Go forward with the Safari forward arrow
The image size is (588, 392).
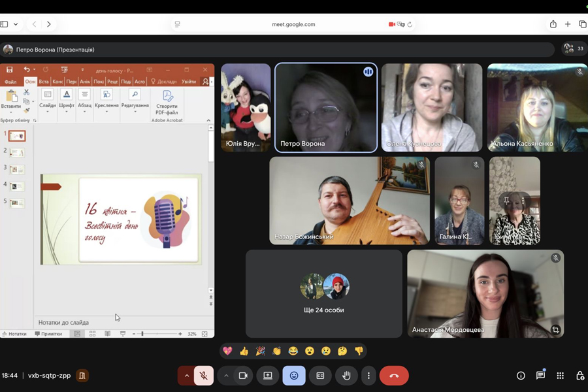pyautogui.click(x=49, y=24)
